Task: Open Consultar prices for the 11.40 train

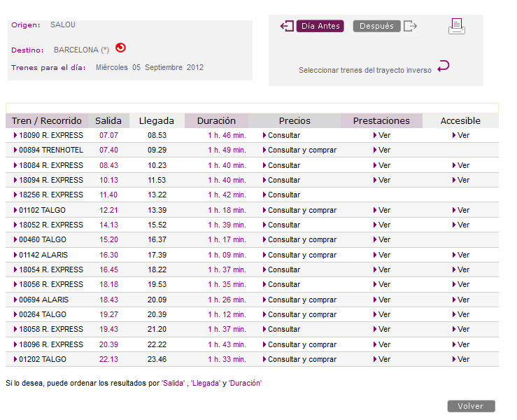Action: 281,195
